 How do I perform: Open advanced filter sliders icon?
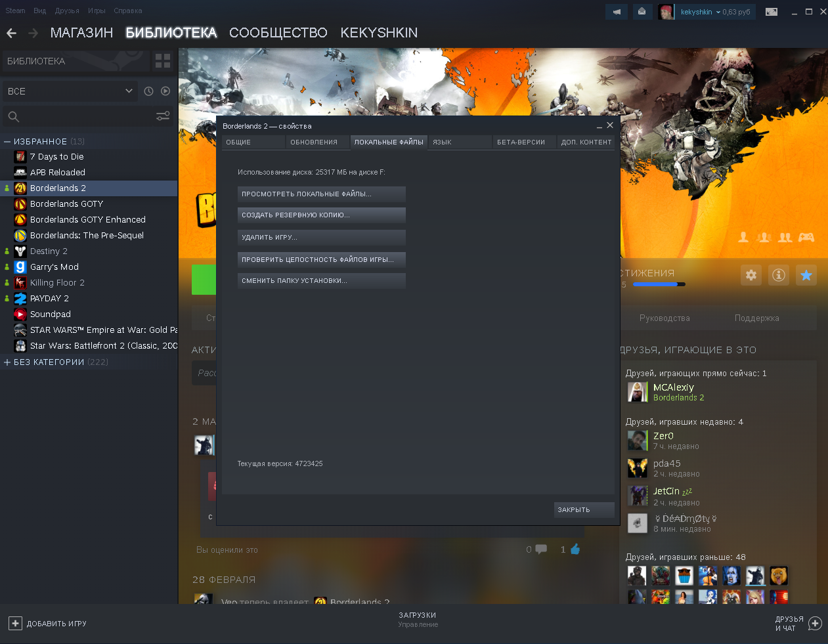[x=163, y=116]
